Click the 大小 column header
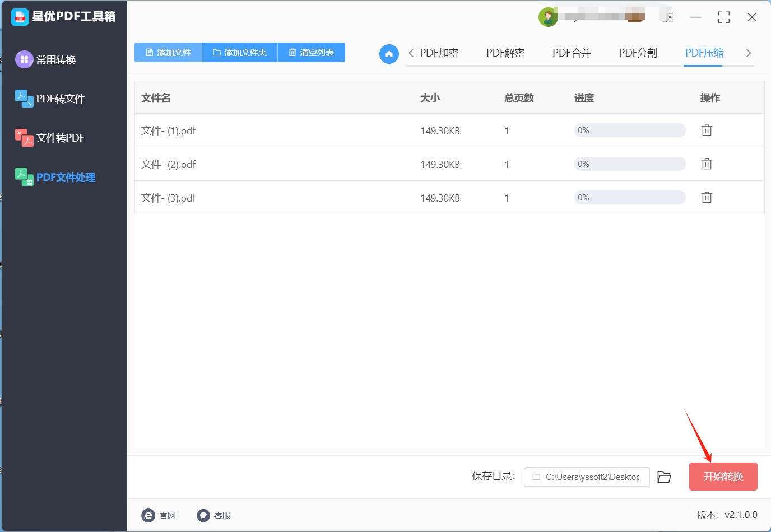Image resolution: width=771 pixels, height=532 pixels. (430, 98)
